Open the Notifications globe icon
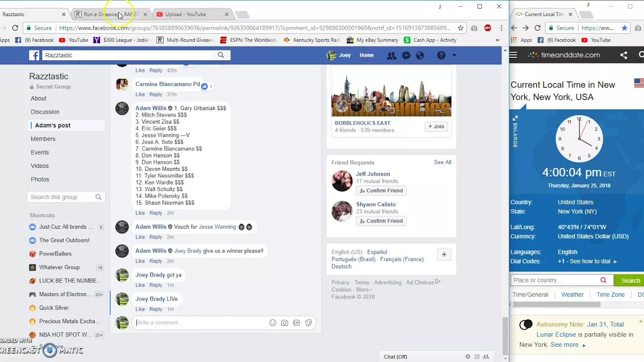The height and width of the screenshot is (362, 644). [x=420, y=55]
